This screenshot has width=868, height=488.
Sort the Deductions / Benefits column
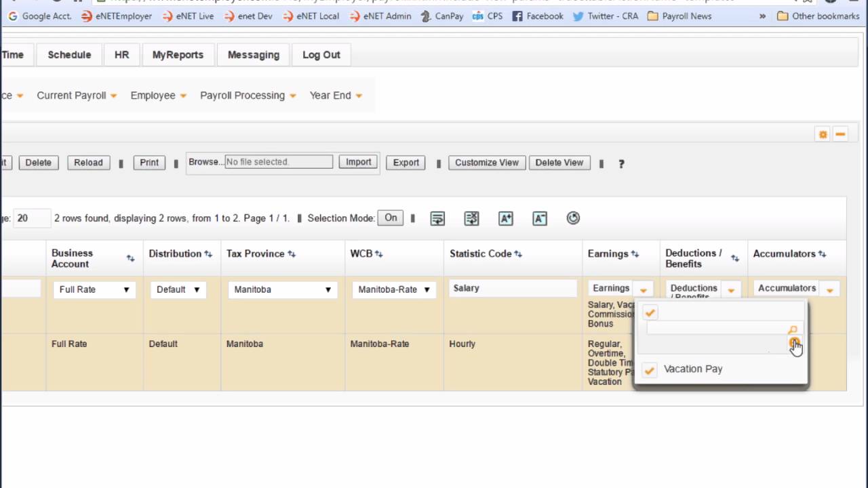pyautogui.click(x=735, y=258)
